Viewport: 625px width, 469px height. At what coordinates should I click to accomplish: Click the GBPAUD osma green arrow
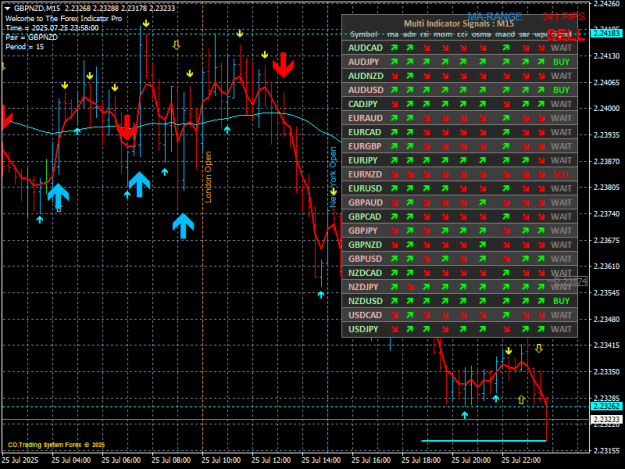483,202
